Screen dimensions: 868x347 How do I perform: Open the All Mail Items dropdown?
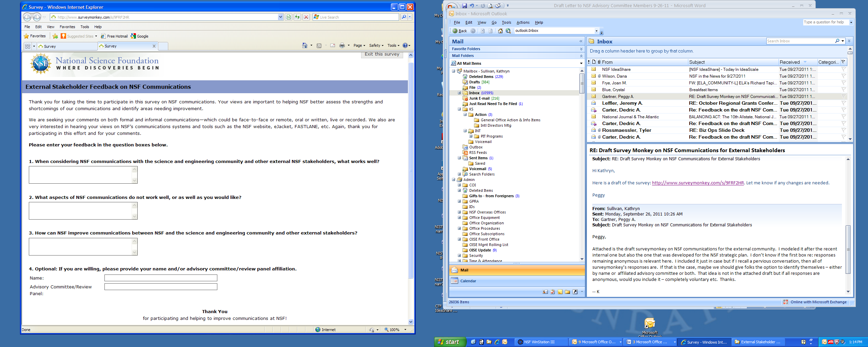(x=581, y=63)
